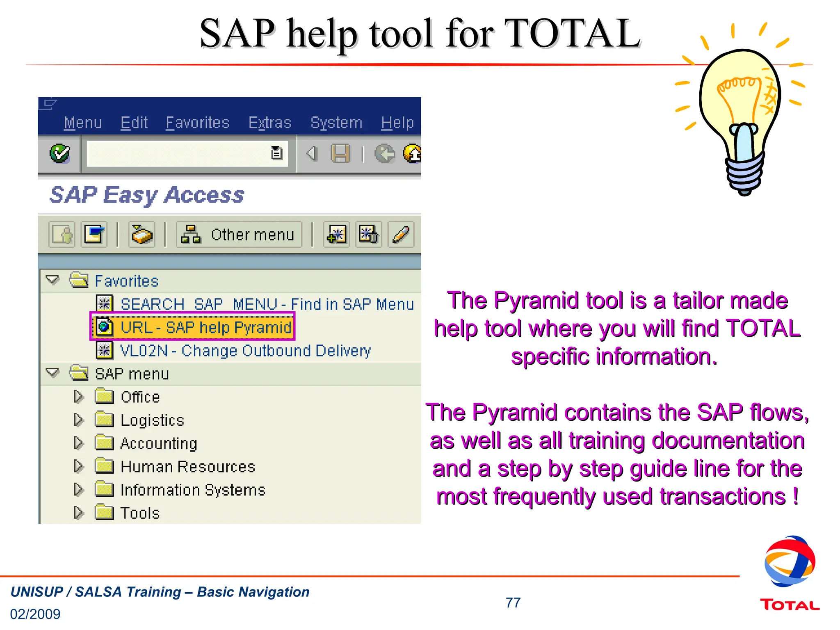Expand the Tools folder
840x630 pixels.
tap(78, 513)
